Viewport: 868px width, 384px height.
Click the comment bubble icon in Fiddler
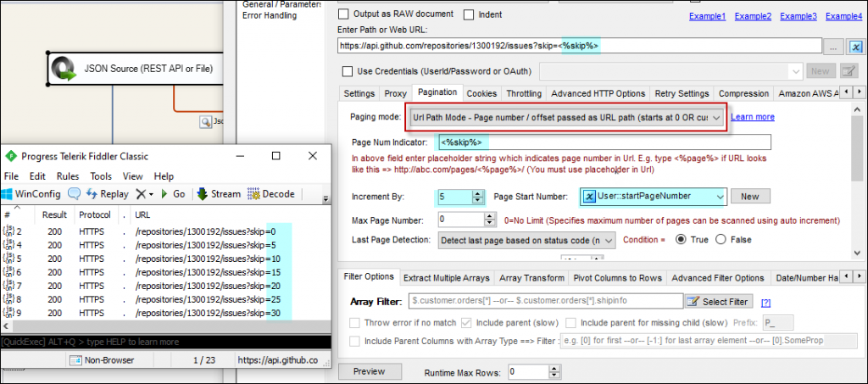click(x=75, y=193)
